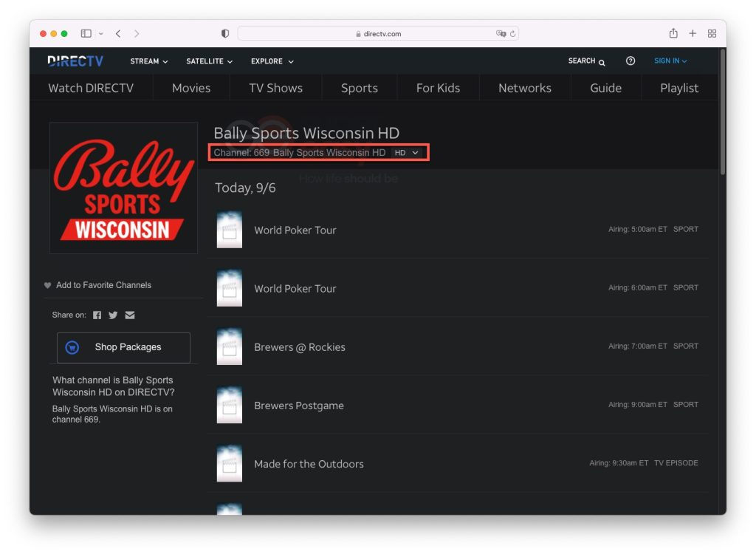Go forward with the browser forward arrow
Screen dimensions: 756x554
point(137,33)
